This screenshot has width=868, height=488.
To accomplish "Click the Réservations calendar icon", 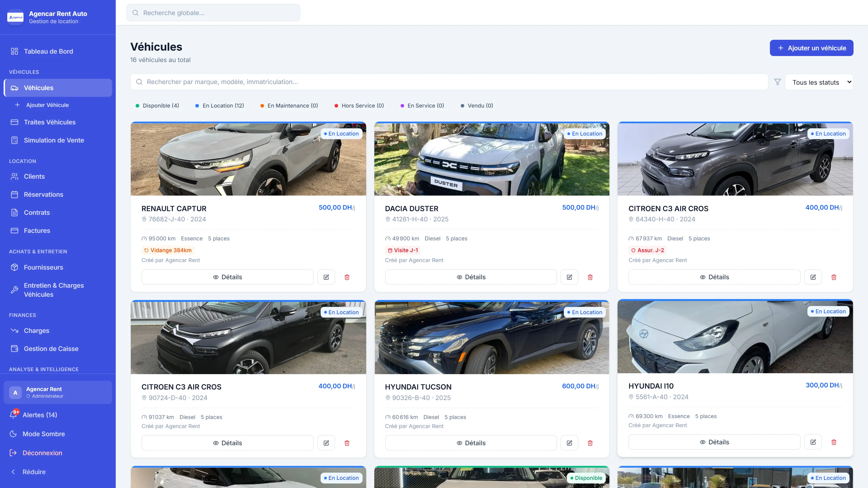I will (14, 194).
